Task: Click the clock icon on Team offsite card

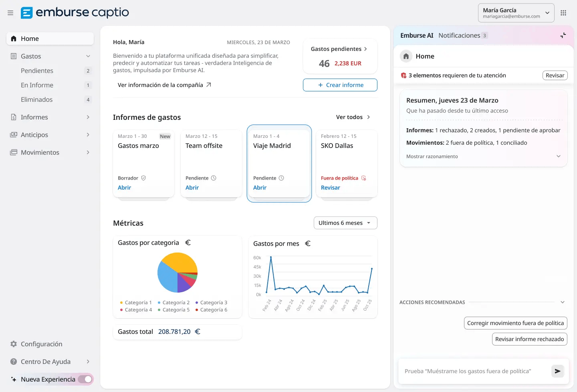Action: [x=214, y=178]
